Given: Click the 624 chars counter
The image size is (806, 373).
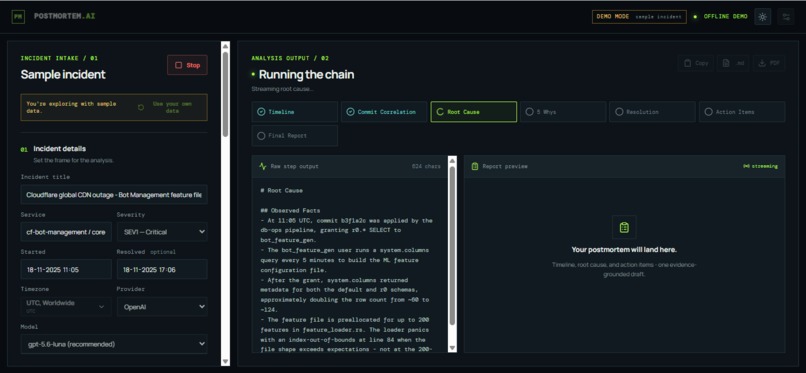Looking at the screenshot, I should click(426, 166).
